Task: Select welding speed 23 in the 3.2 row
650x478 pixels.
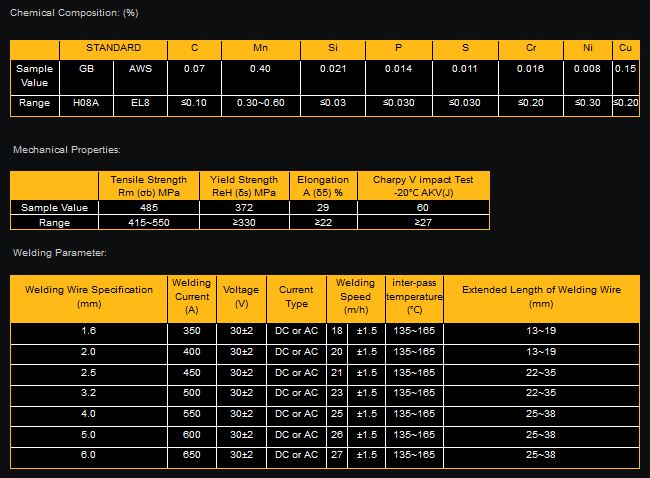Action: pyautogui.click(x=337, y=392)
